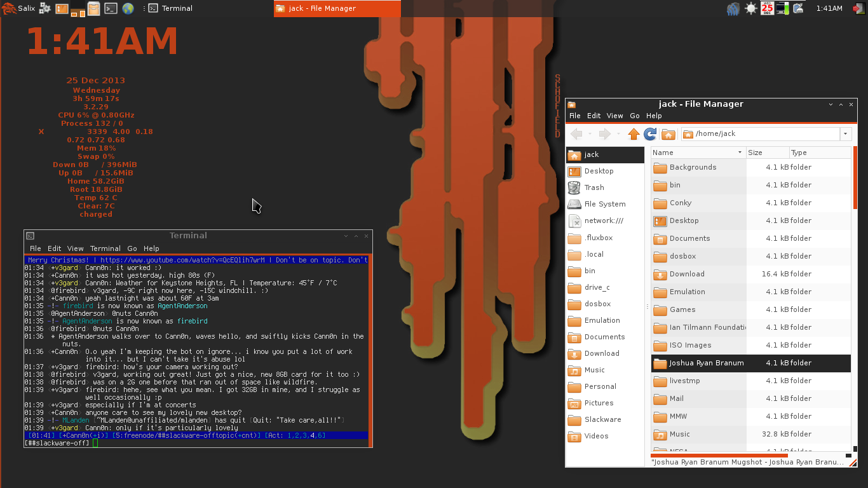Image resolution: width=868 pixels, height=488 pixels.
Task: Open Desktop sidebar shortcut
Action: (605, 171)
